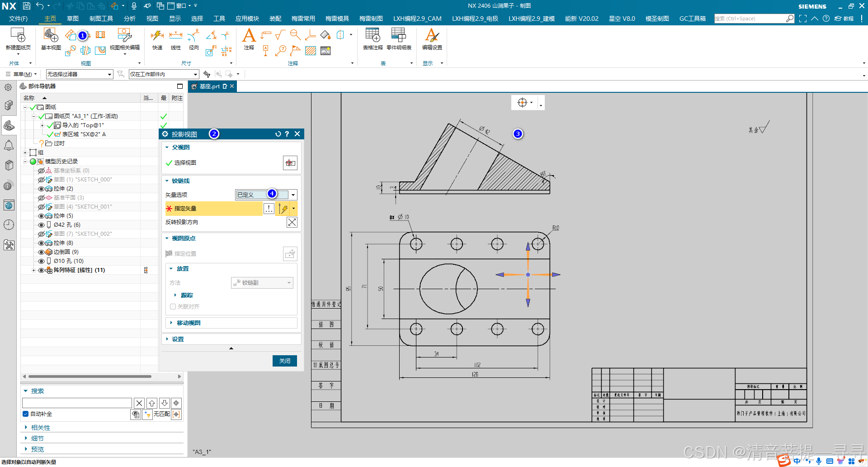Toggle visibility of Ø10 孔 (10) feature
The width and height of the screenshot is (868, 467).
[x=41, y=261]
